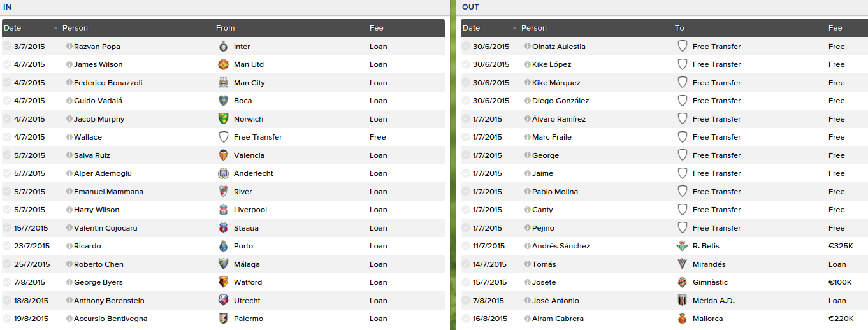Click the Liverpool club crest icon
The image size is (868, 330).
pyautogui.click(x=223, y=210)
